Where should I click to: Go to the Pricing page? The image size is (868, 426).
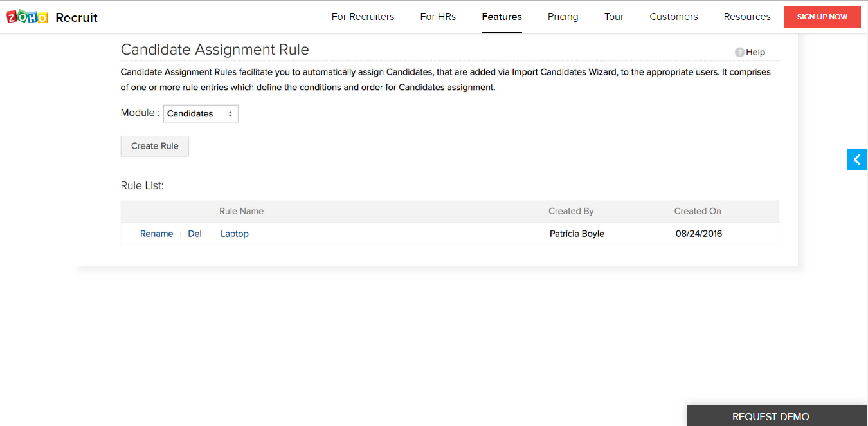coord(563,17)
